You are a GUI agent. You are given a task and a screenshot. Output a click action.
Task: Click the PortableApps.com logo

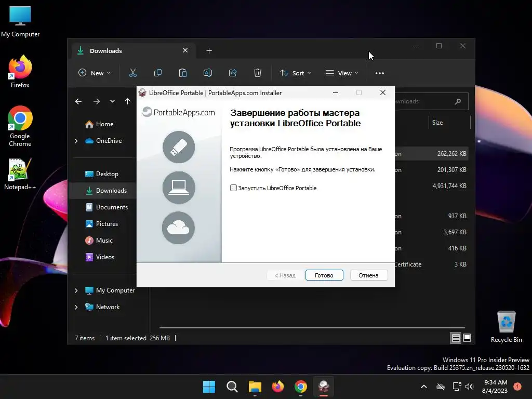[179, 112]
